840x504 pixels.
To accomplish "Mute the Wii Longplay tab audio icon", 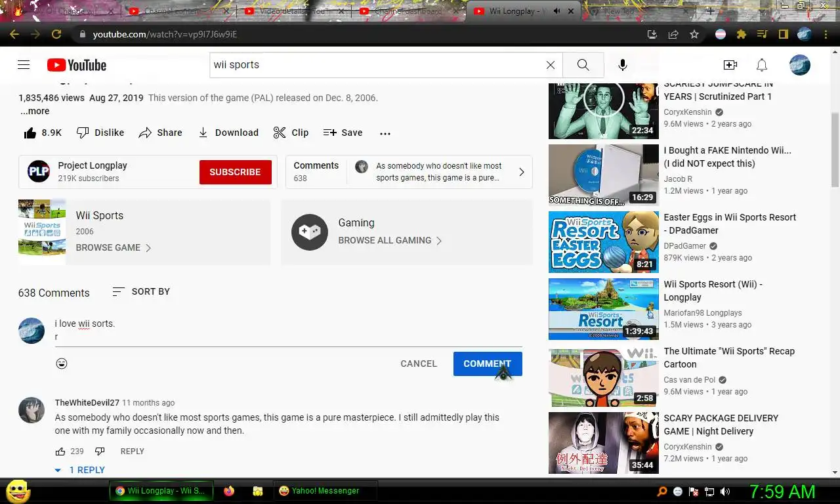I will click(x=557, y=11).
